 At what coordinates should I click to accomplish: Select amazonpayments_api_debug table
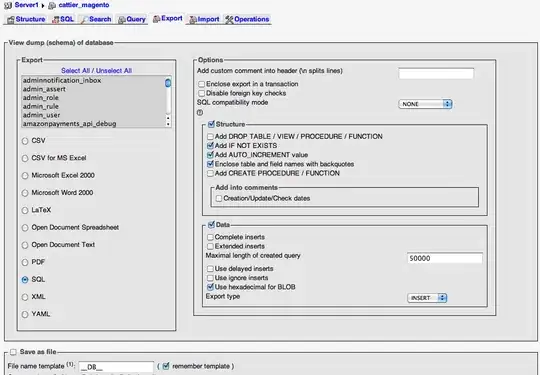[69, 124]
